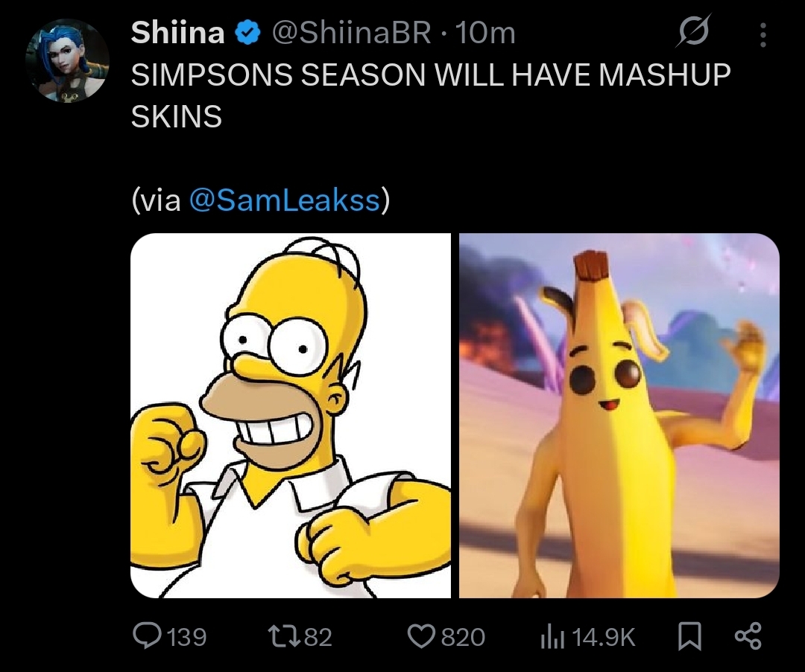Screen dimensions: 805x672
Task: Open the three-dot more options menu
Action: tap(763, 35)
